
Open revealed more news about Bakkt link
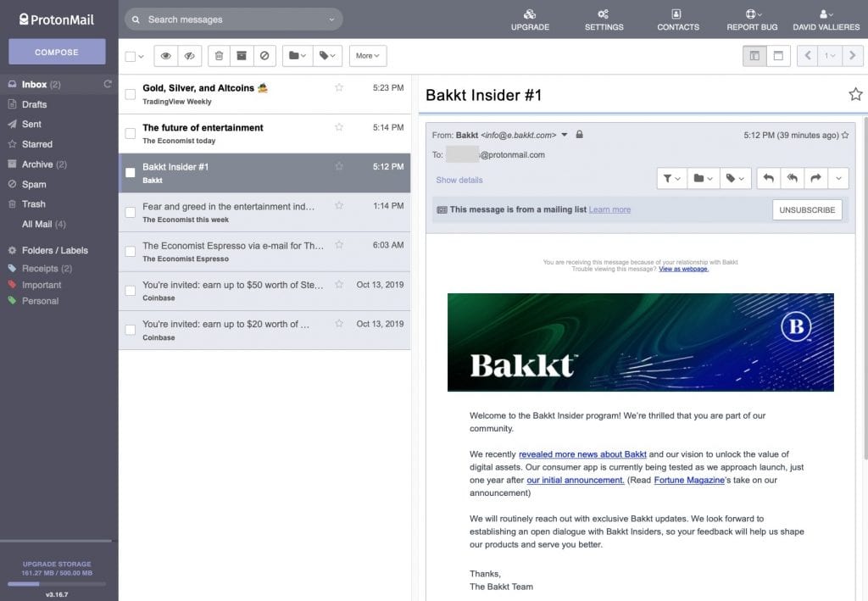click(x=582, y=454)
